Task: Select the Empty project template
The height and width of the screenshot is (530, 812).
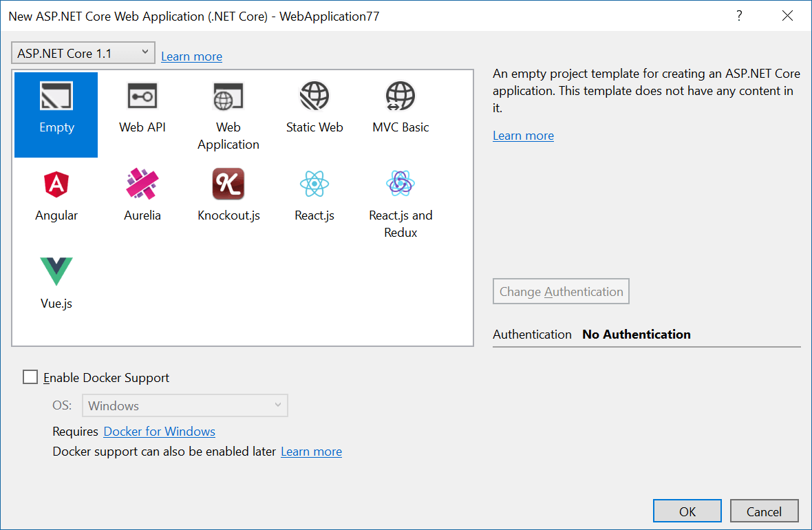Action: [56, 114]
